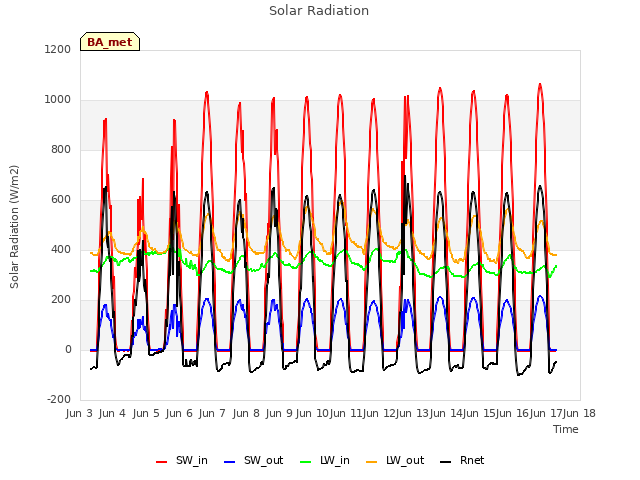640x480 pixels.
Task: Click the low SW_in peak on Jun 5
Action: [x=143, y=179]
